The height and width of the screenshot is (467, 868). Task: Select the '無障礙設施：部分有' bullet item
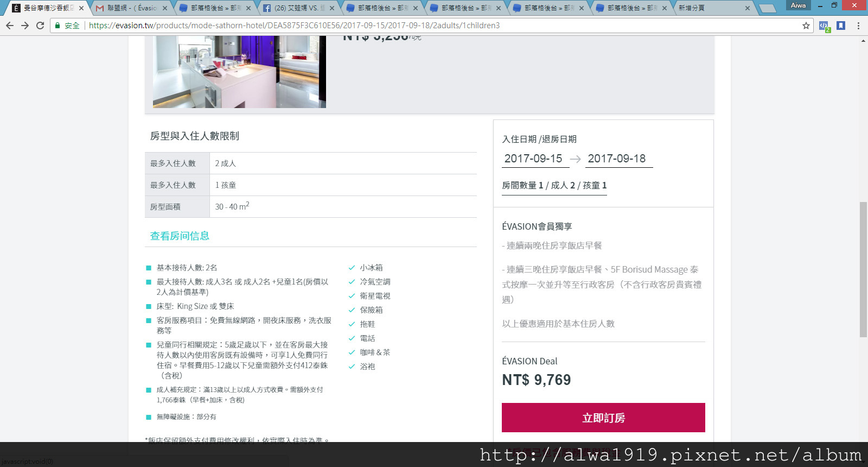(x=186, y=417)
